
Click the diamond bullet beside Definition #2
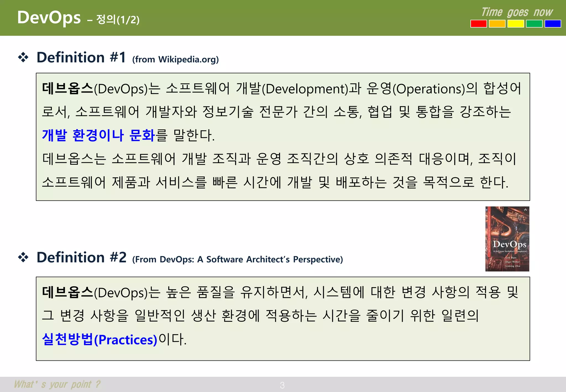23,257
